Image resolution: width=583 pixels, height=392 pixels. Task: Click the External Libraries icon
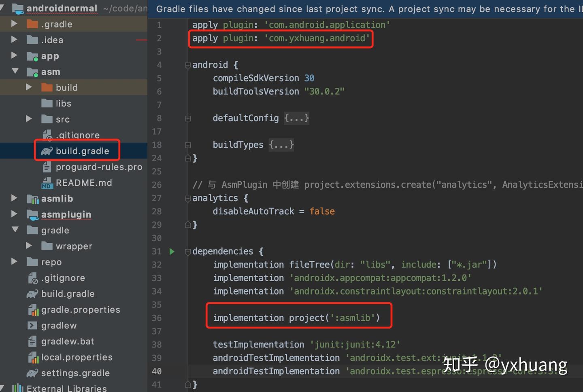18,388
